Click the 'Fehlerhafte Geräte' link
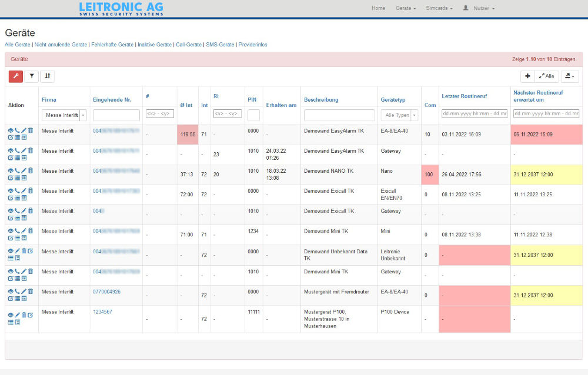The height and width of the screenshot is (375, 588). pos(112,45)
